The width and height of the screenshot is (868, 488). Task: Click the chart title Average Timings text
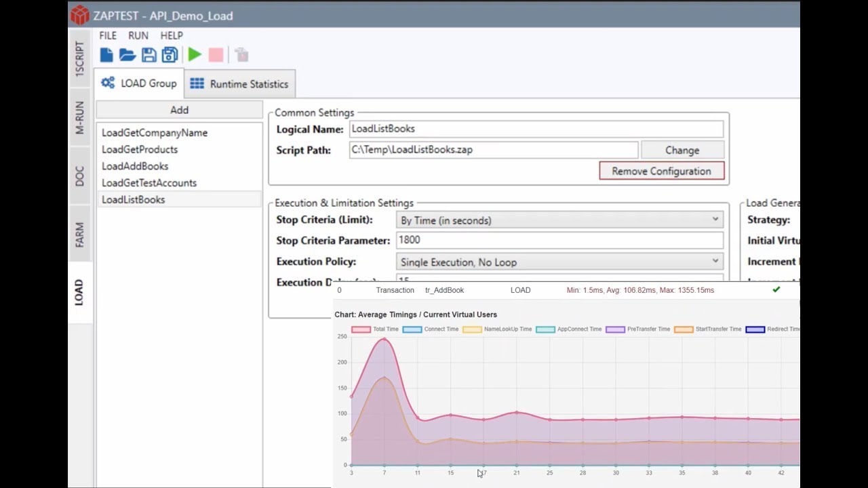point(416,314)
